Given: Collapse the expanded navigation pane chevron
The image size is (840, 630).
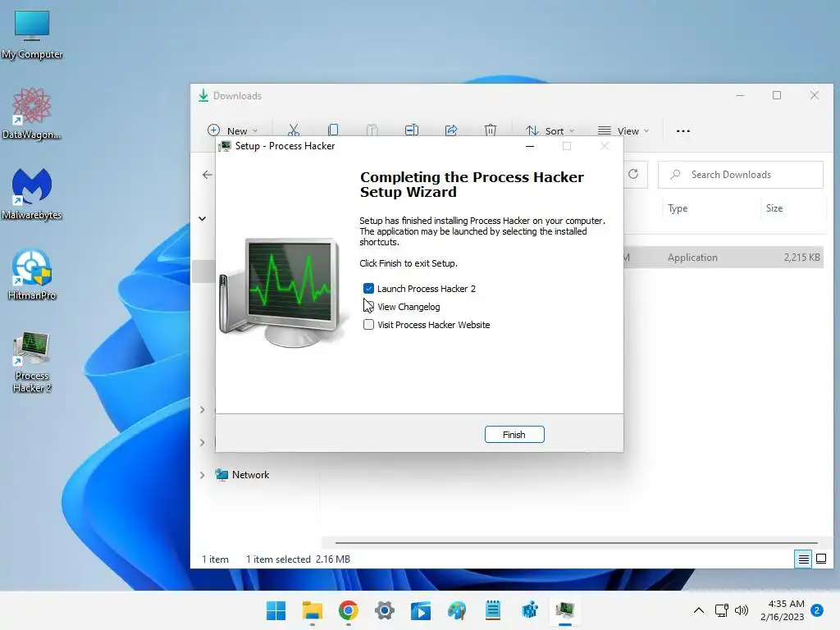Looking at the screenshot, I should [202, 218].
